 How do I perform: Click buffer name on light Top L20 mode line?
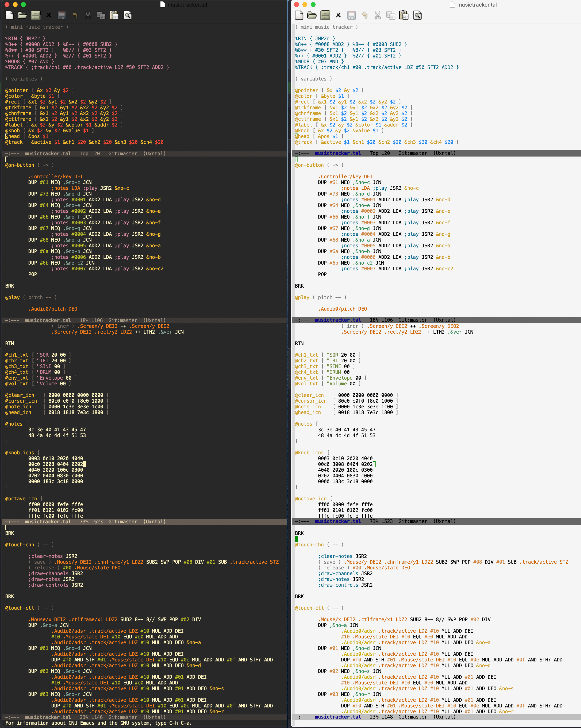[338, 153]
